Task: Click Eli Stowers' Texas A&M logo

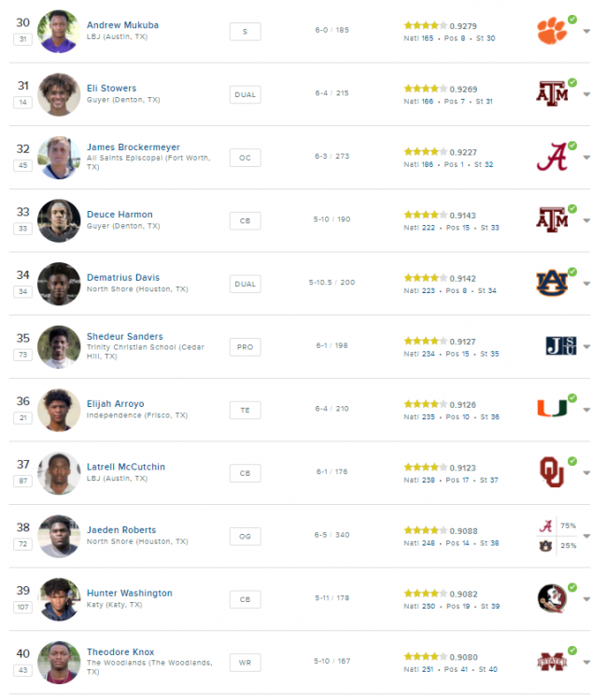Action: 551,93
